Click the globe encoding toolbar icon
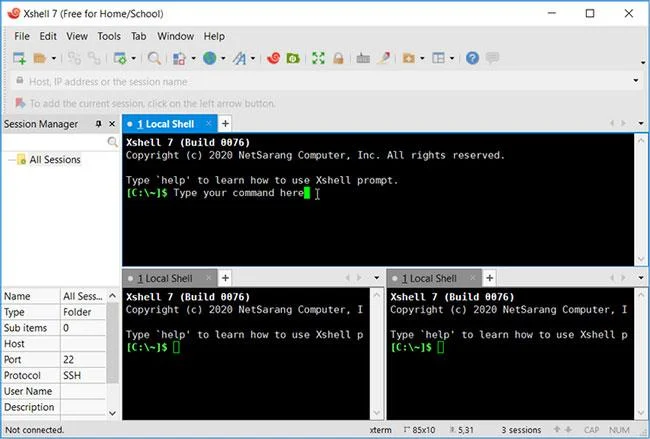The height and width of the screenshot is (439, 650). [x=209, y=58]
